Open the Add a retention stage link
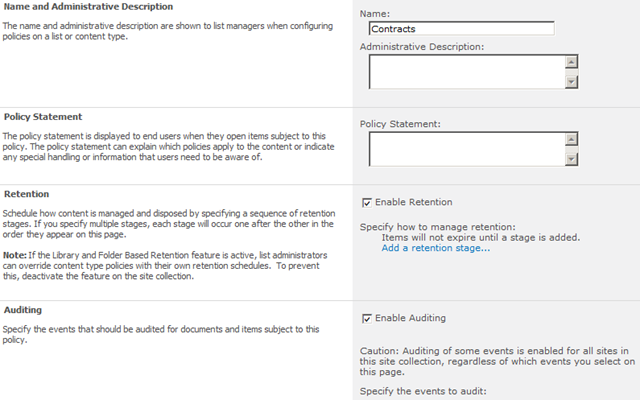The height and width of the screenshot is (400, 640). coord(436,248)
